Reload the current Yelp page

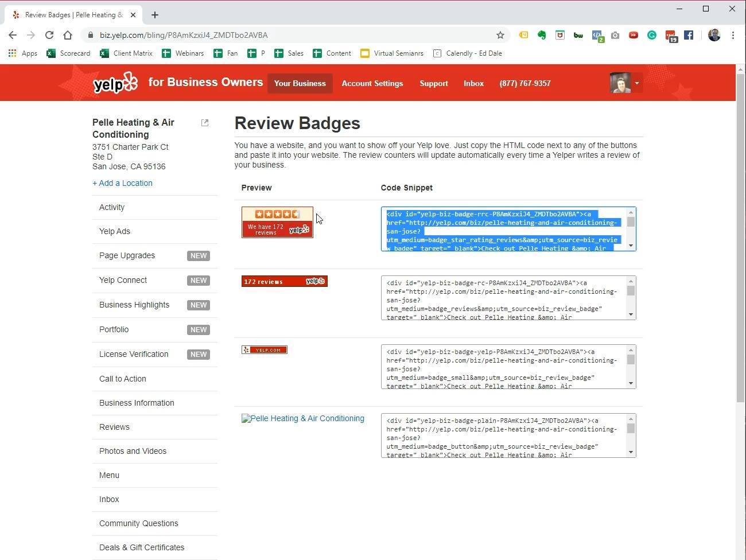point(49,35)
